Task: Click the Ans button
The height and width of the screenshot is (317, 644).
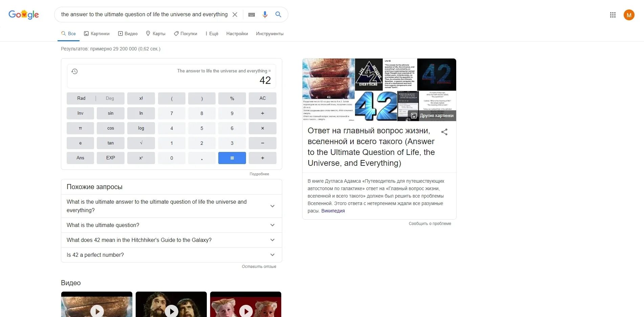Action: (x=80, y=158)
